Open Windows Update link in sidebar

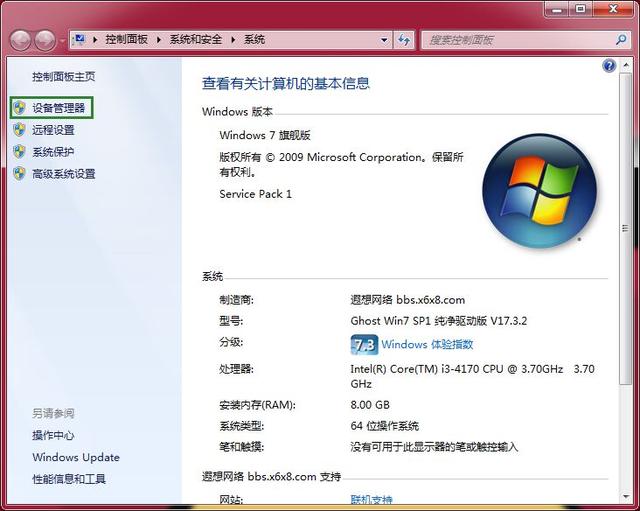pos(76,457)
